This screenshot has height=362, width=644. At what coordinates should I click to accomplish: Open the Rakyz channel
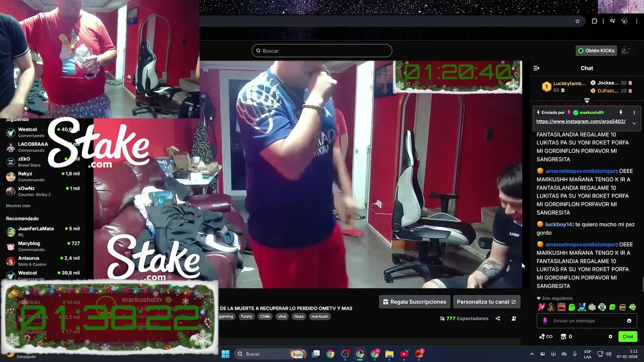43,176
